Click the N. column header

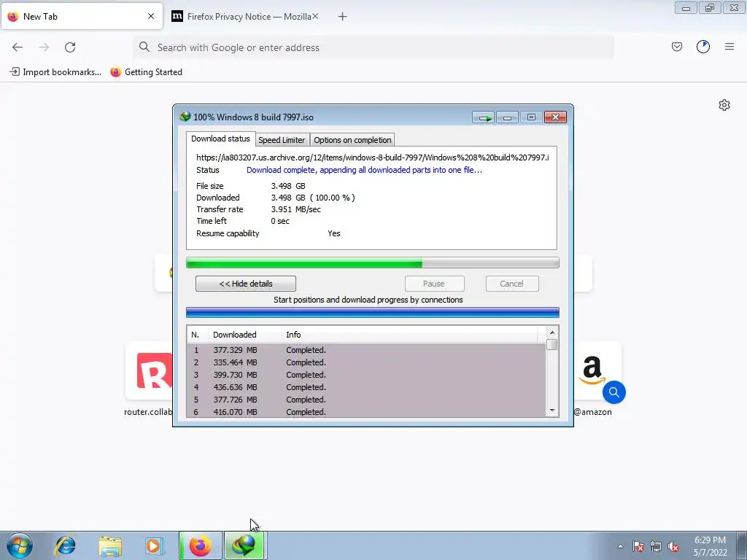[197, 335]
